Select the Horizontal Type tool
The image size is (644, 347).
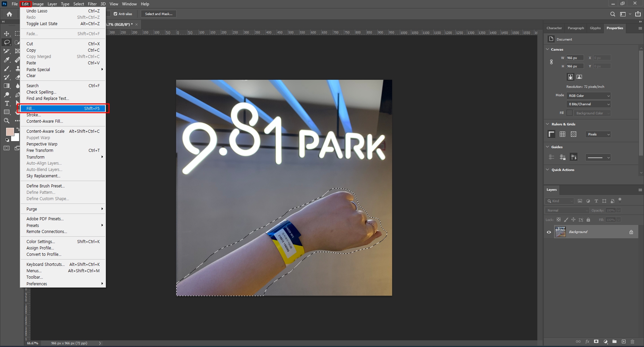click(6, 103)
